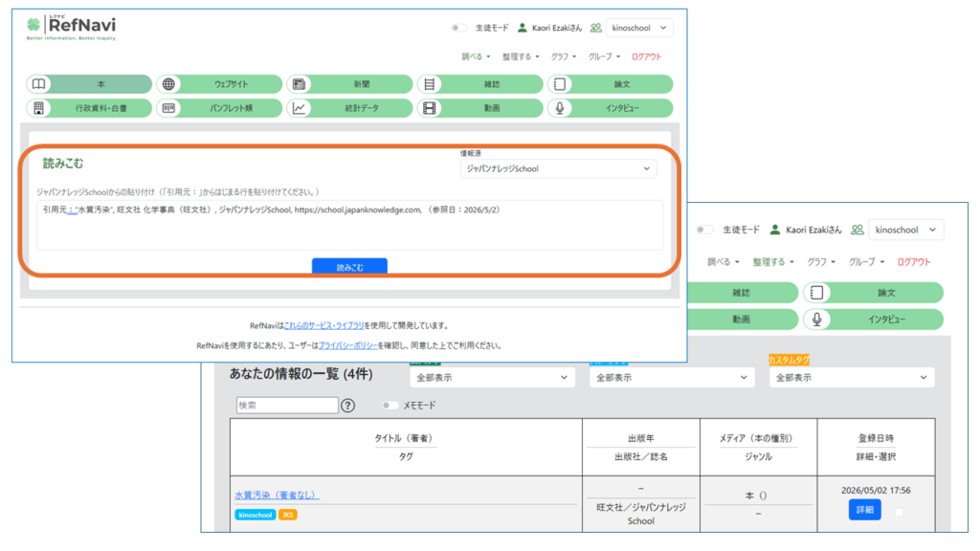Open the カスタムタグ 全部表示 dropdown

pyautogui.click(x=851, y=377)
